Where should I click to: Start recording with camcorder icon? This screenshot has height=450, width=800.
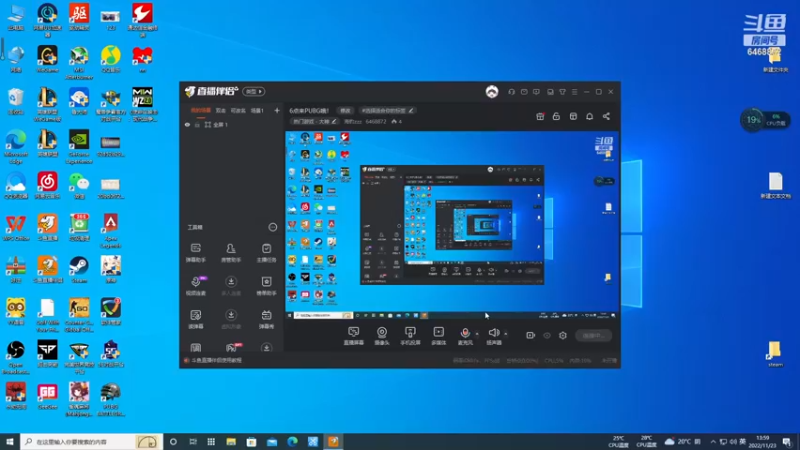pyautogui.click(x=531, y=335)
